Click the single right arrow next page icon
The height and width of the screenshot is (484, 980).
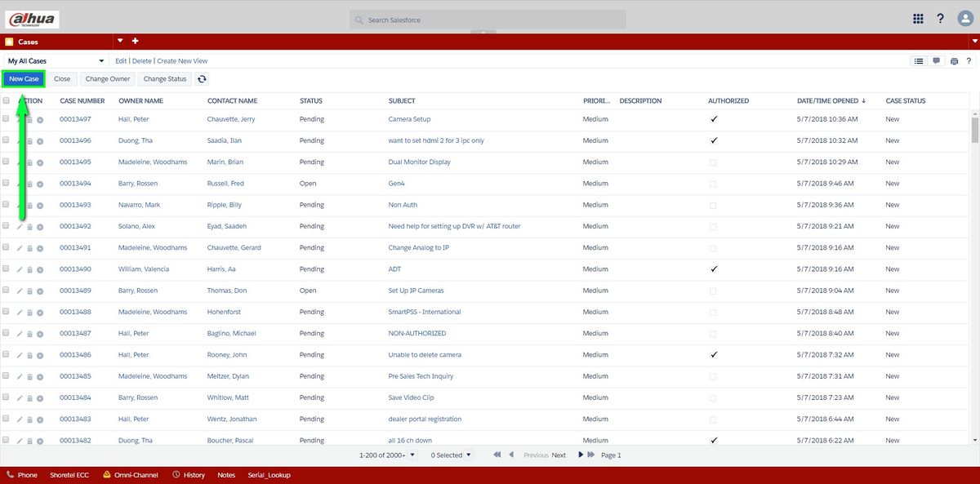tap(581, 455)
